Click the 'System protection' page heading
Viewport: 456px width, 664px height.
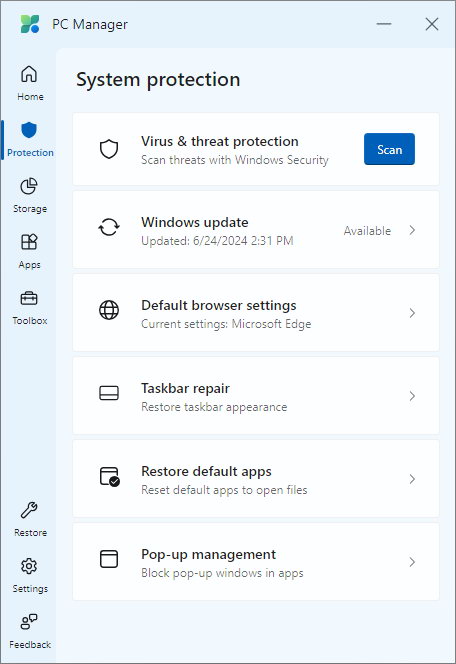(158, 80)
